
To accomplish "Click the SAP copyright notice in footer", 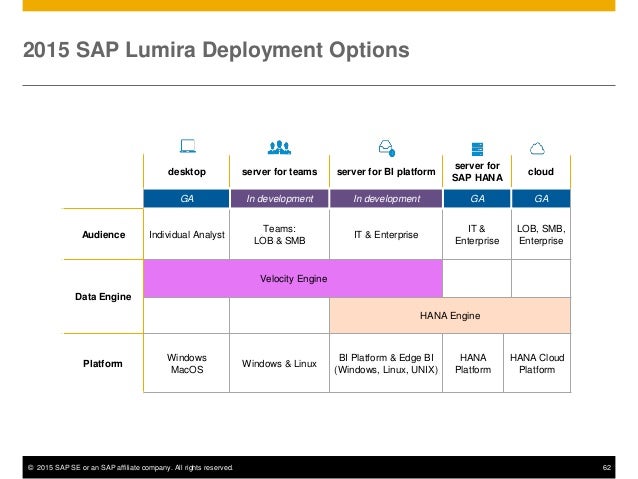I will pyautogui.click(x=130, y=468).
